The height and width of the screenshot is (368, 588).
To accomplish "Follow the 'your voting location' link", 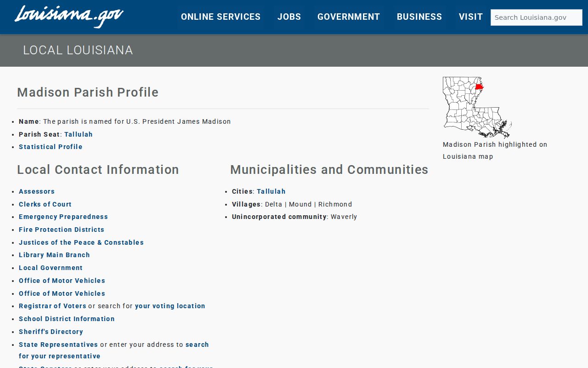I will click(170, 306).
